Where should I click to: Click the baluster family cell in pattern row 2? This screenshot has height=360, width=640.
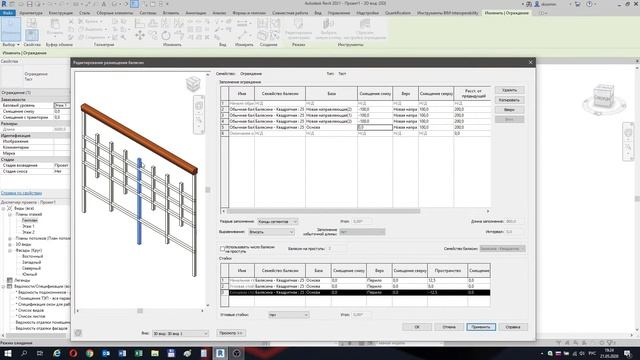[280, 109]
